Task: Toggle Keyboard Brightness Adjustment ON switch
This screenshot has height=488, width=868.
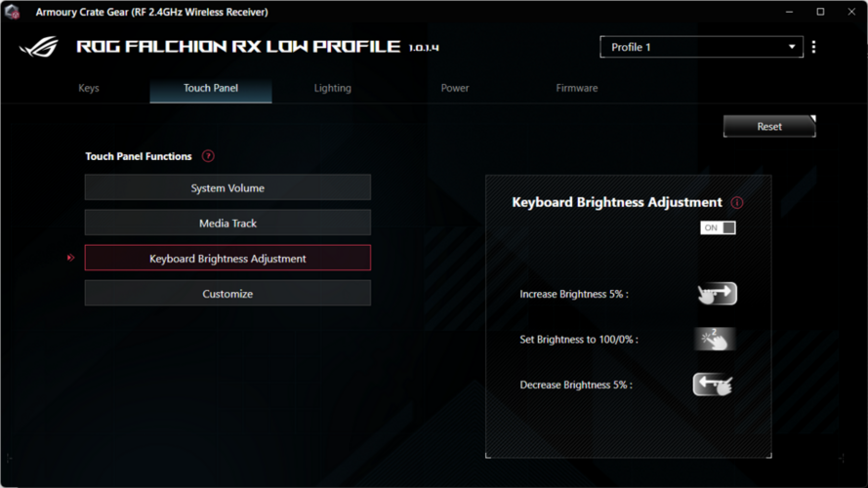Action: pyautogui.click(x=718, y=227)
